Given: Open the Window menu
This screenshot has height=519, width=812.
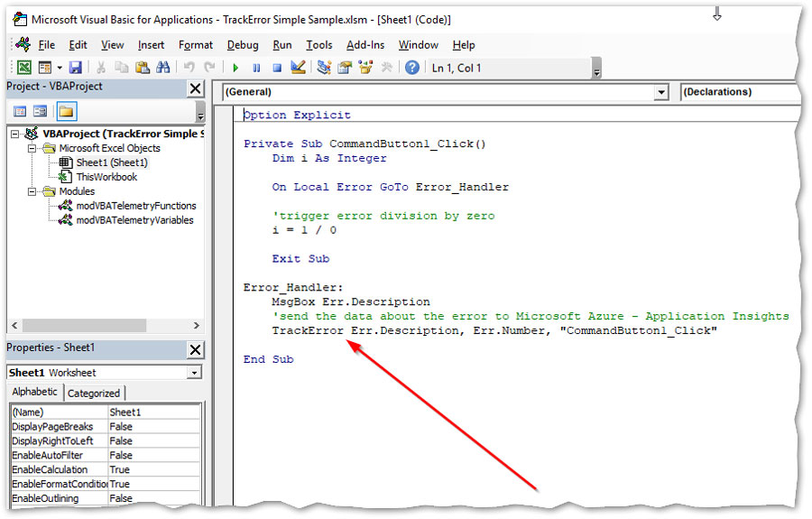Looking at the screenshot, I should (x=419, y=45).
